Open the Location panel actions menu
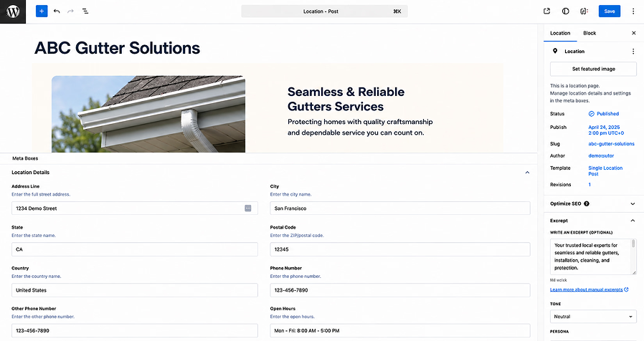Viewport: 644px width, 341px height. [633, 52]
